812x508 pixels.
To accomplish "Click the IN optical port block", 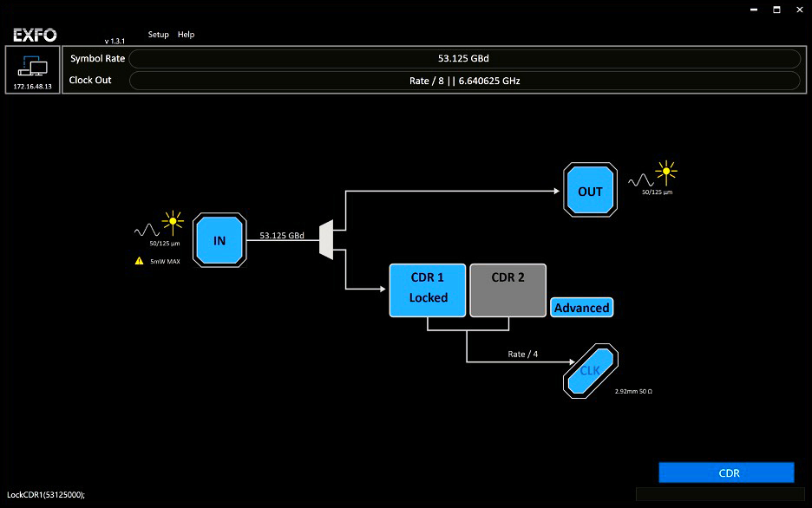I will pyautogui.click(x=219, y=240).
